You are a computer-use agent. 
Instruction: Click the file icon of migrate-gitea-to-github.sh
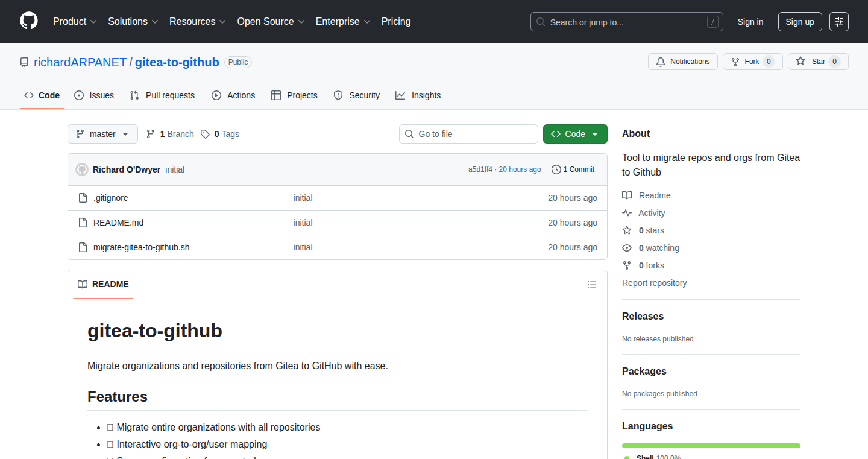[83, 247]
